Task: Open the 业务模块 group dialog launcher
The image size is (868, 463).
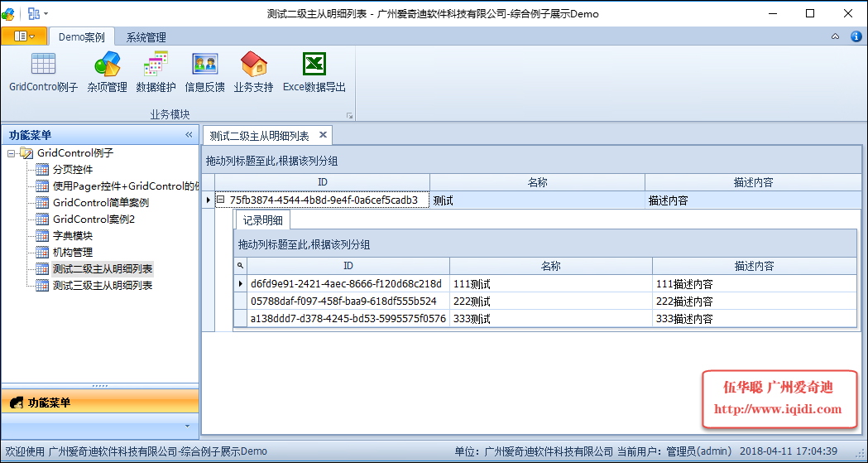Action: 349,115
